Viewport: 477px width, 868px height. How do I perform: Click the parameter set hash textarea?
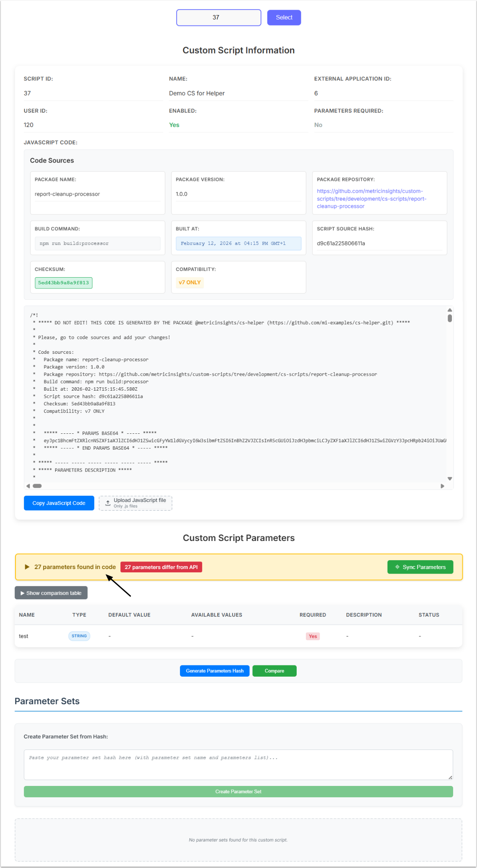tap(238, 764)
